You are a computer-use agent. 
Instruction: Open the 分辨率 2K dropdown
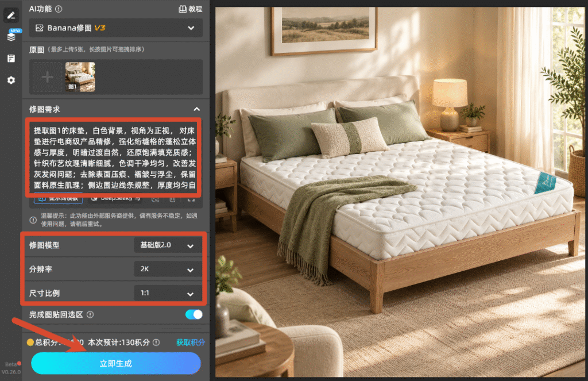[x=168, y=269]
